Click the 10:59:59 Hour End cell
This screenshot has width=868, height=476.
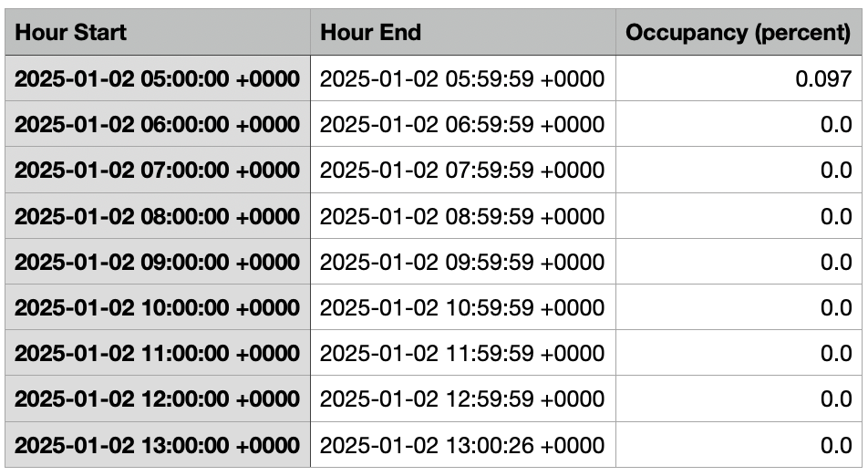pyautogui.click(x=461, y=307)
